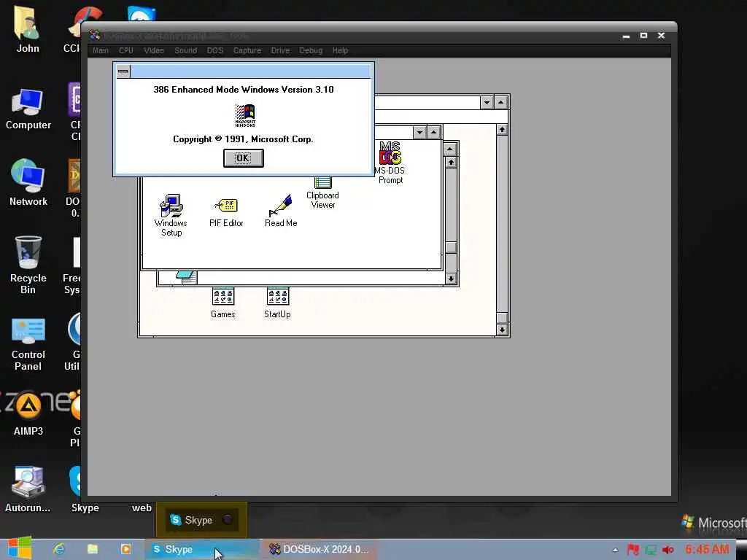Open the PIF Editor icon

[x=226, y=212]
